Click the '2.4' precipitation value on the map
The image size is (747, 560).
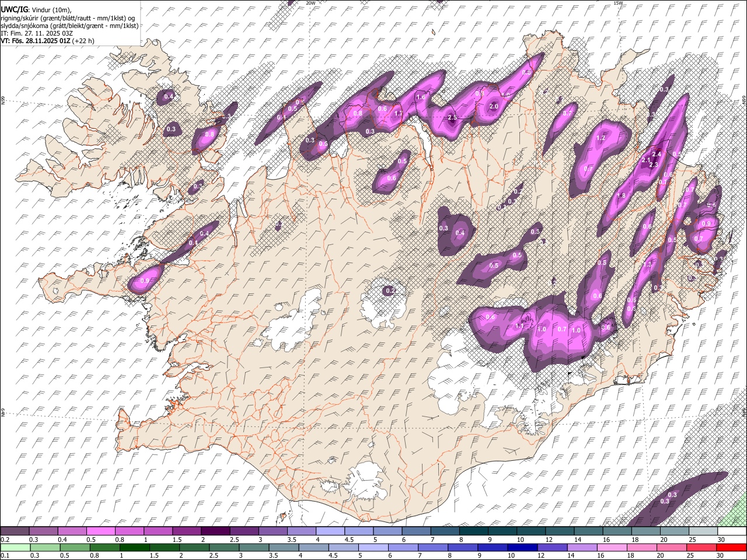click(657, 155)
